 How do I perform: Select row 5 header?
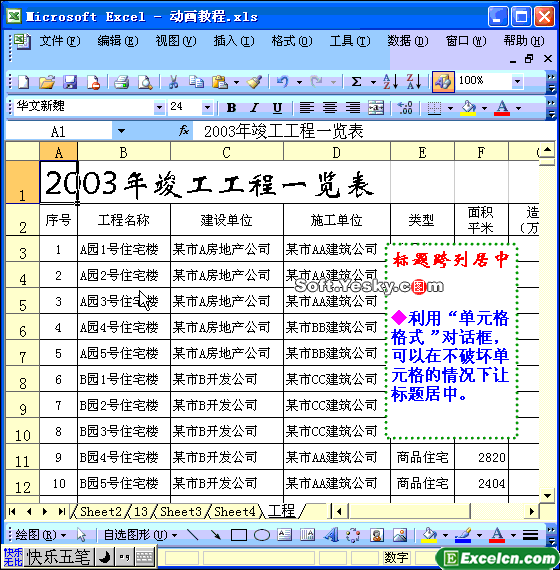point(22,301)
